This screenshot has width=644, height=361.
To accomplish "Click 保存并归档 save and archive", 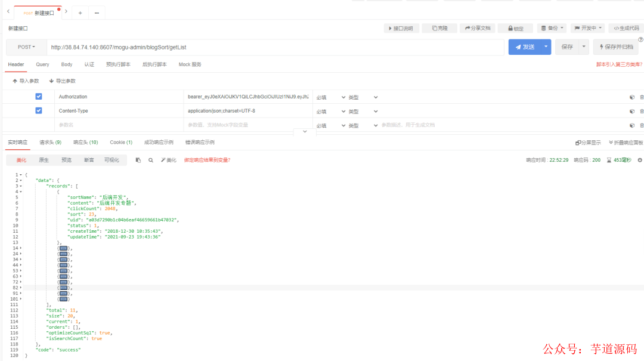I will point(616,47).
